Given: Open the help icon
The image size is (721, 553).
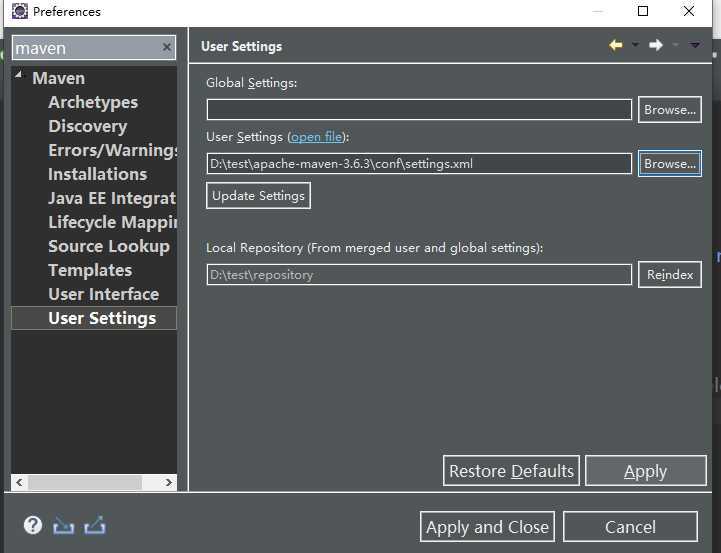Looking at the screenshot, I should click(x=33, y=525).
